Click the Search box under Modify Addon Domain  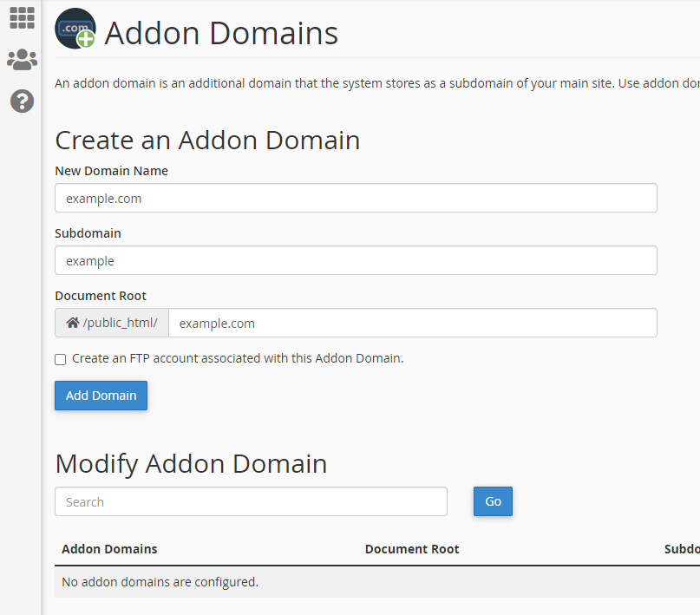[x=251, y=501]
